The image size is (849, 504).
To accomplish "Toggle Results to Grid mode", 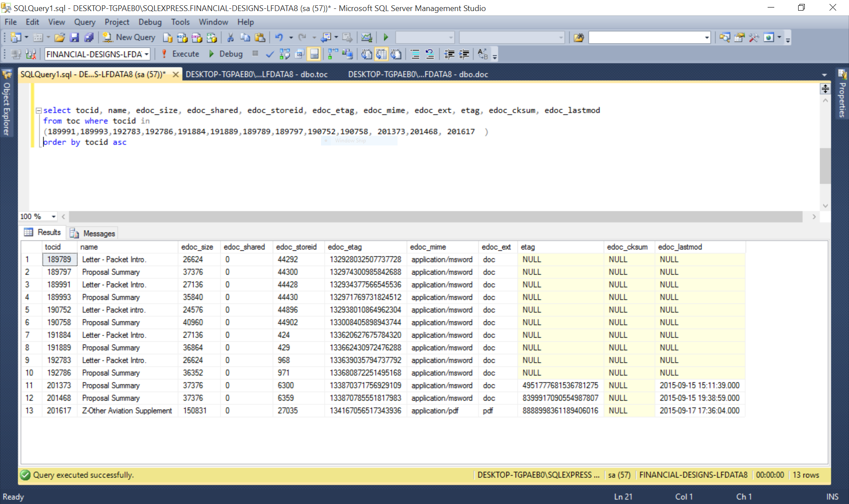I will tap(381, 54).
